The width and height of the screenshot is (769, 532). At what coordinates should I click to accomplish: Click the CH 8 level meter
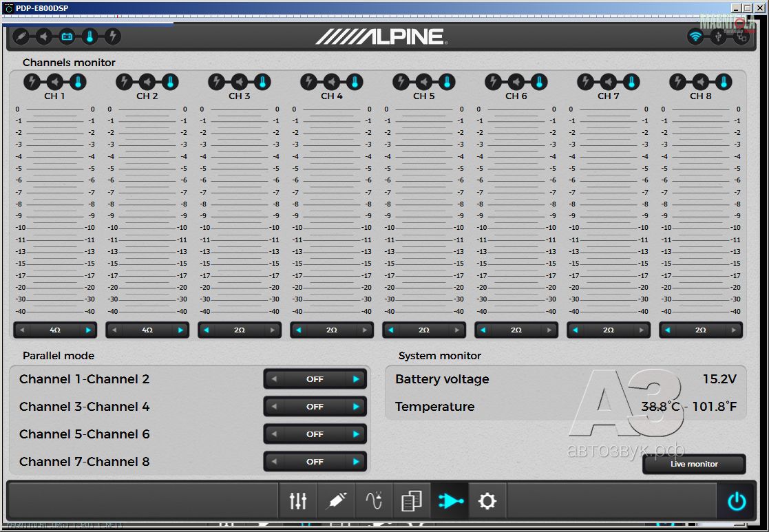[700, 210]
